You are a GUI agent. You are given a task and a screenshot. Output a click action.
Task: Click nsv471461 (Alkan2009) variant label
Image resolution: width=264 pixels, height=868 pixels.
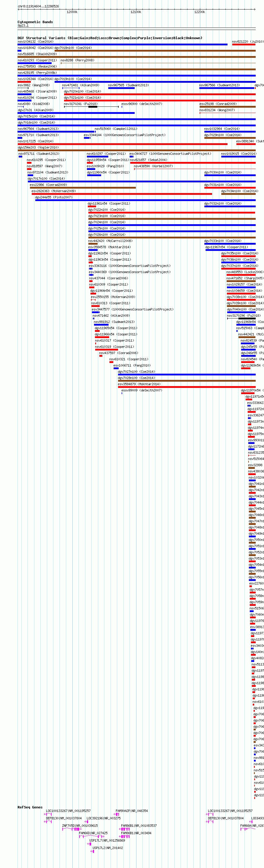[x=81, y=85]
